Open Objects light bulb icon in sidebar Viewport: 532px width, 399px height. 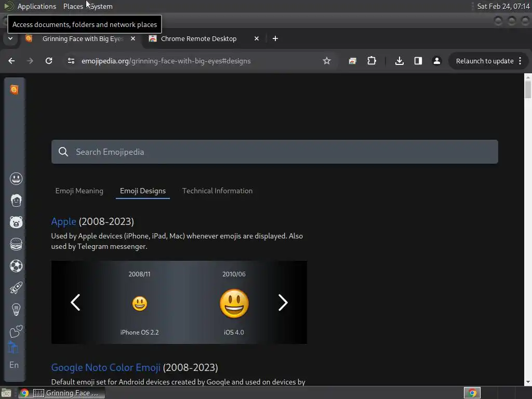pyautogui.click(x=16, y=310)
